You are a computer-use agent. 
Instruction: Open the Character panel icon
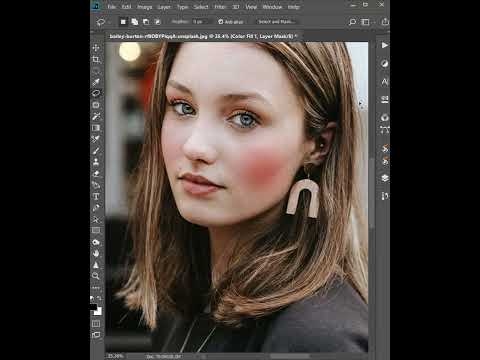tap(385, 82)
